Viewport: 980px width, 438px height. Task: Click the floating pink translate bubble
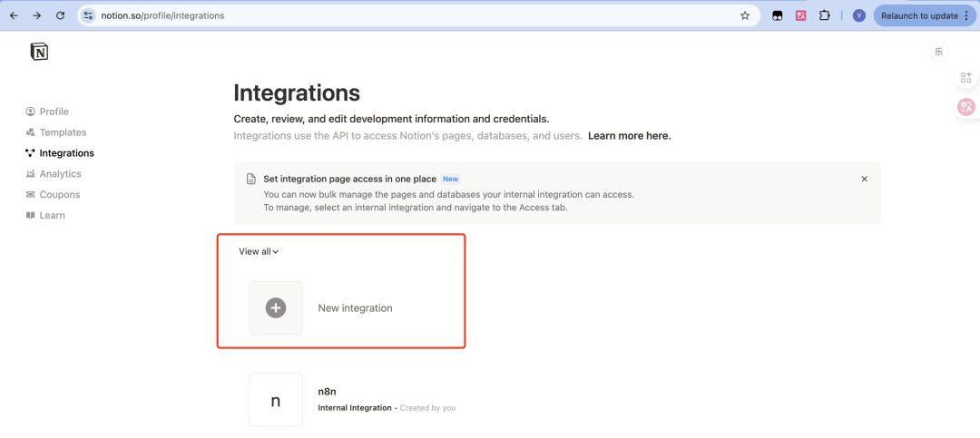click(966, 107)
